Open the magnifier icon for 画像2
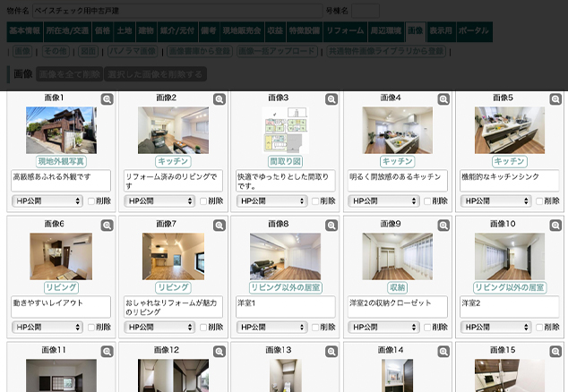The width and height of the screenshot is (568, 392). 219,98
